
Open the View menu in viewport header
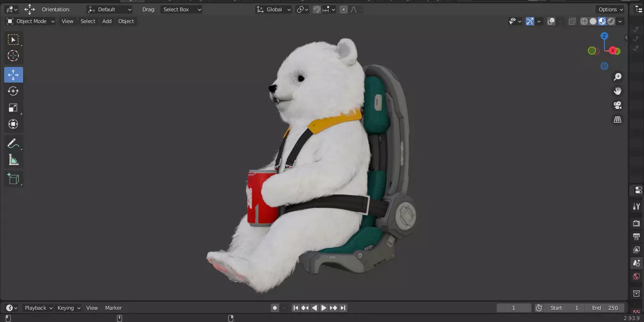coord(67,21)
